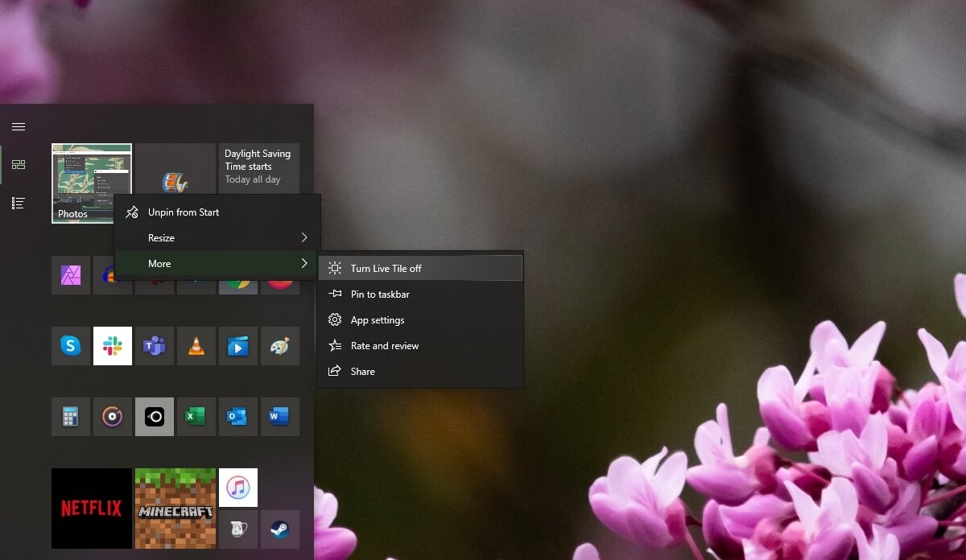Open the More submenu chevron
The image size is (966, 560).
(x=303, y=263)
